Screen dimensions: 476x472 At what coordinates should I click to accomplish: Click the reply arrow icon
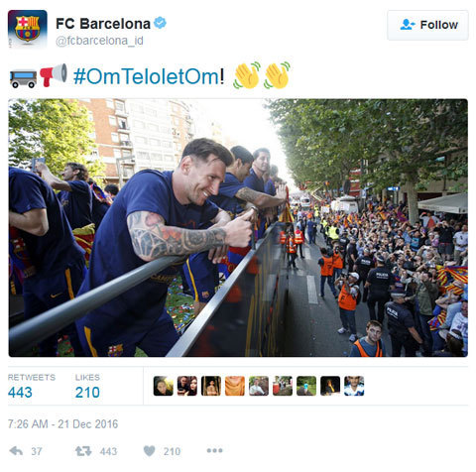click(16, 451)
